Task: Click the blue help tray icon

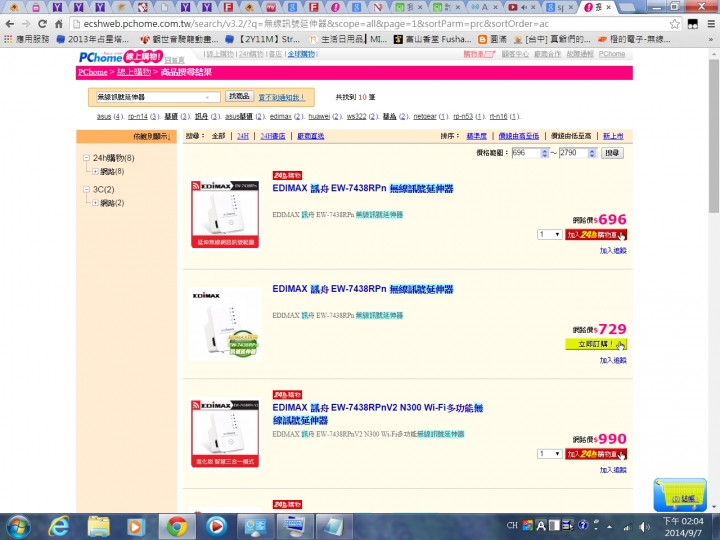Action: [x=583, y=525]
